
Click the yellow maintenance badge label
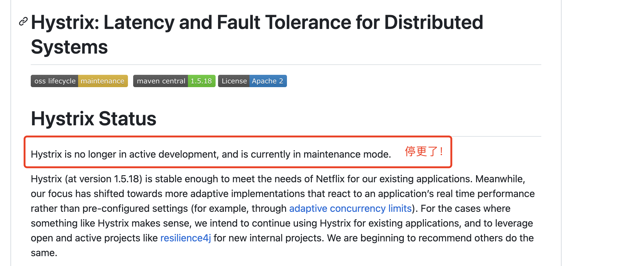click(102, 81)
